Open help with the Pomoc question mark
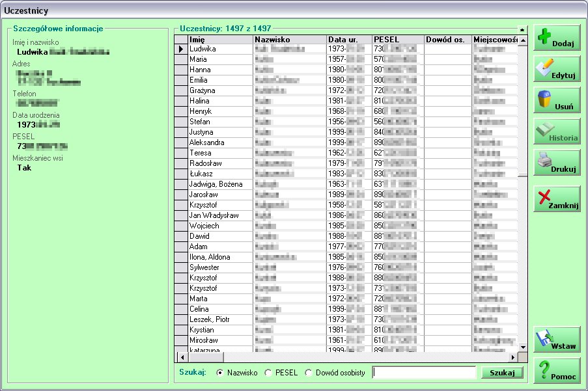Image resolution: width=588 pixels, height=391 pixels. click(x=557, y=371)
